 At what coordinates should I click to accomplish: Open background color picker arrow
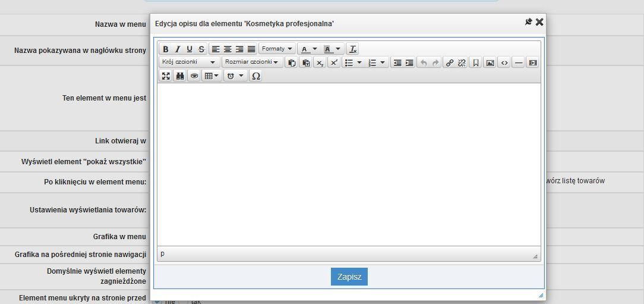[338, 49]
